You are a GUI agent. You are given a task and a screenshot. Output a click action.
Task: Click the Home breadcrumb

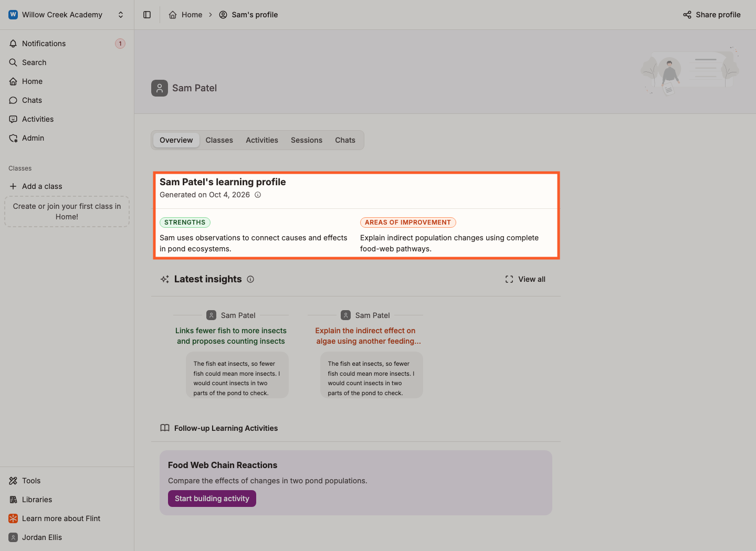(x=185, y=15)
